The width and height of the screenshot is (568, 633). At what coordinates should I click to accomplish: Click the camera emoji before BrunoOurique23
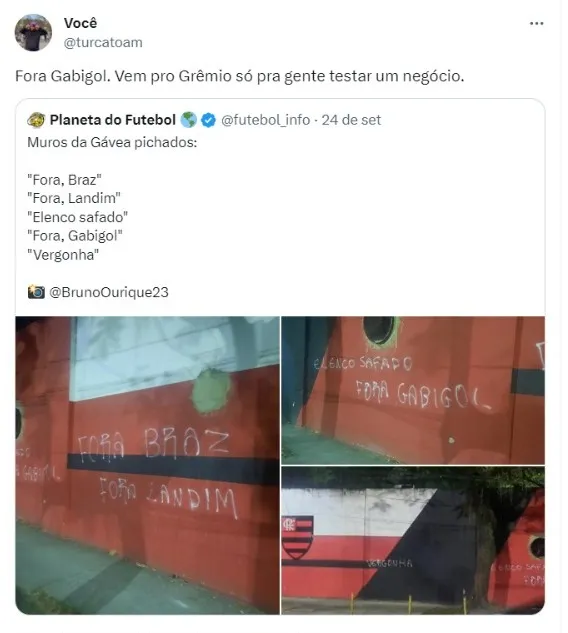click(36, 292)
